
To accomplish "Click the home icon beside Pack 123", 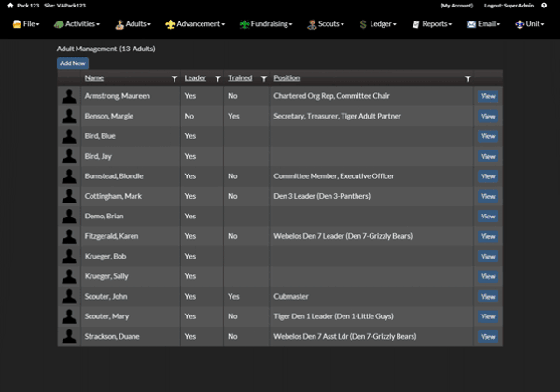I will pyautogui.click(x=10, y=6).
